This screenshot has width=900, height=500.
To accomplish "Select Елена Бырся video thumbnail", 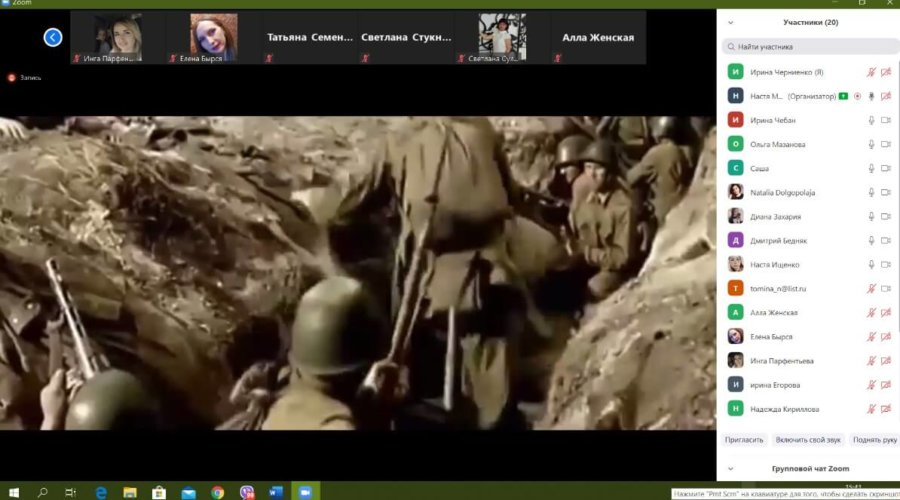I will point(214,38).
